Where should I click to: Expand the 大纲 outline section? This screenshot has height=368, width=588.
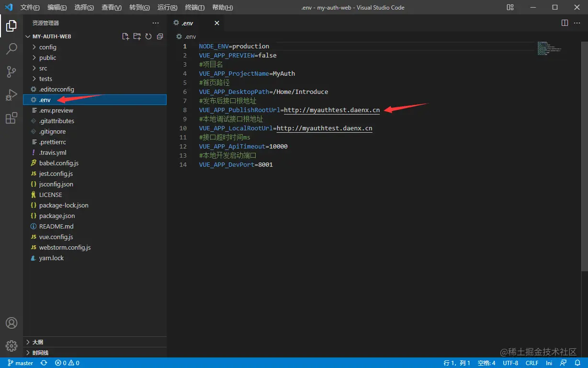point(95,342)
